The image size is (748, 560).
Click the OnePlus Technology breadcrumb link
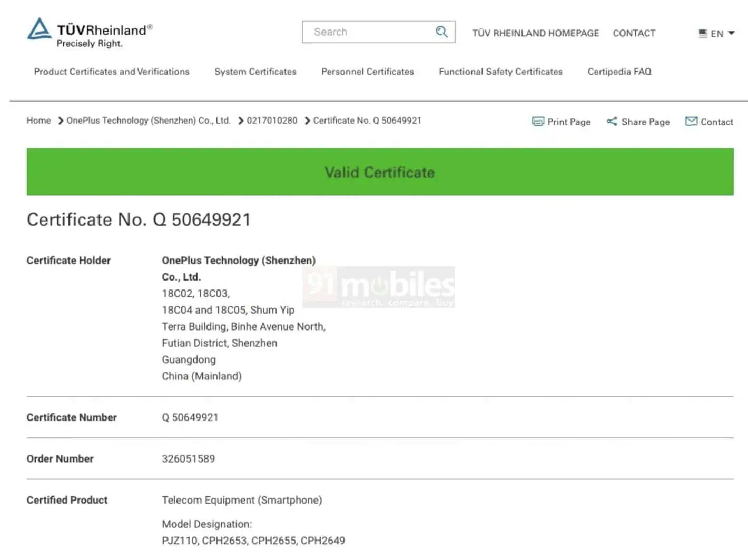pos(149,121)
